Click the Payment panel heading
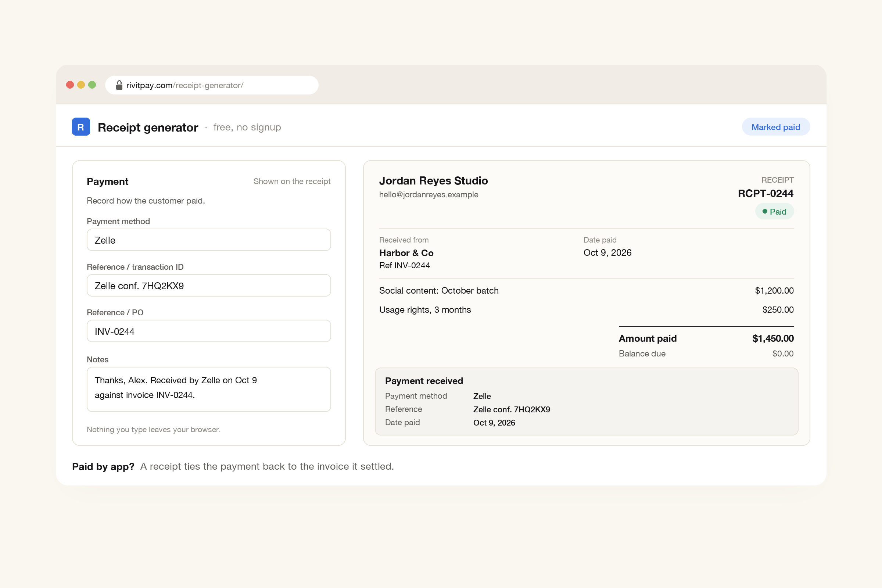 [108, 182]
